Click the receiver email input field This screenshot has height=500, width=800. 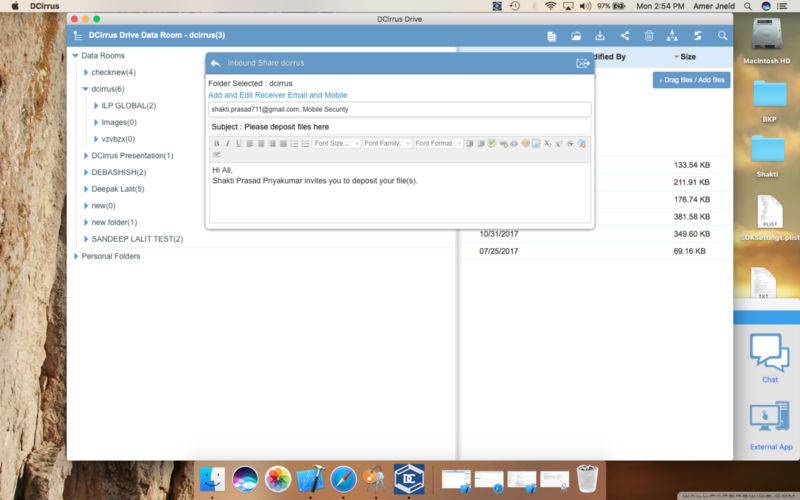[x=399, y=109]
